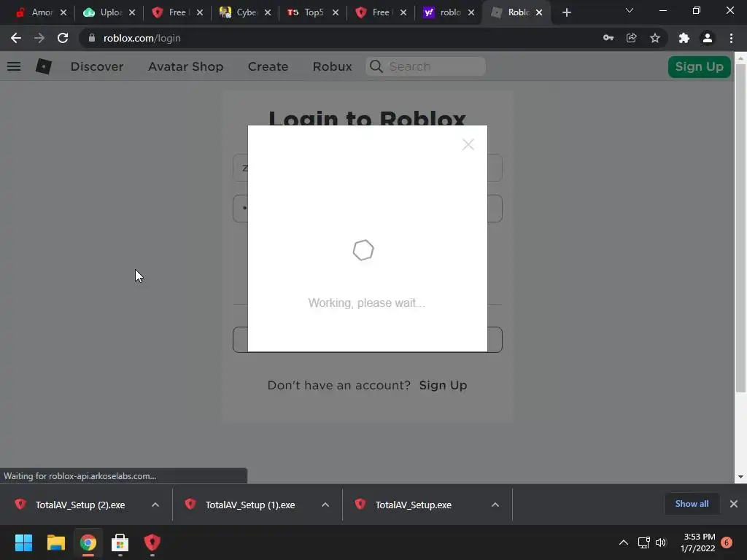
Task: Open the saved passwords key icon
Action: (x=608, y=38)
